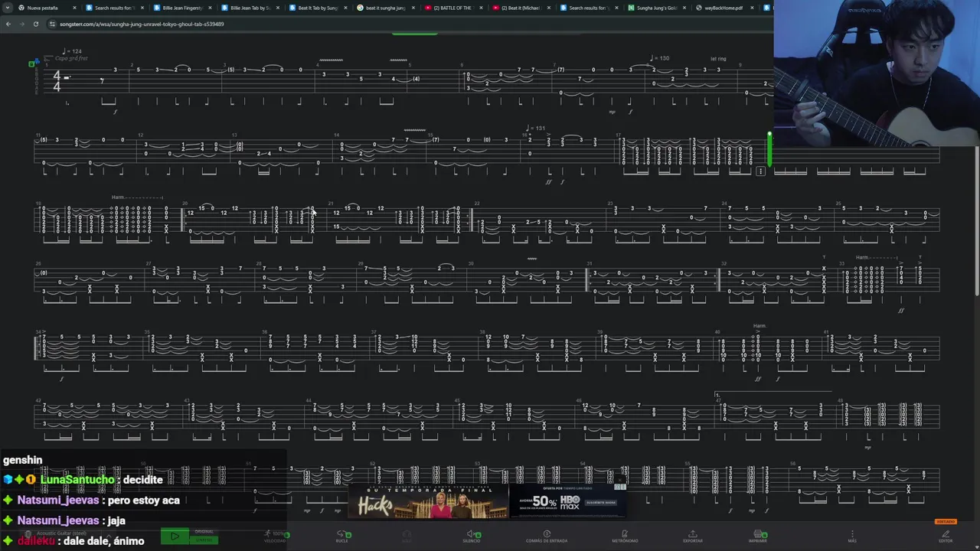Screen dimensions: 980x551
Task: Go back with browser back arrow
Action: (x=8, y=24)
